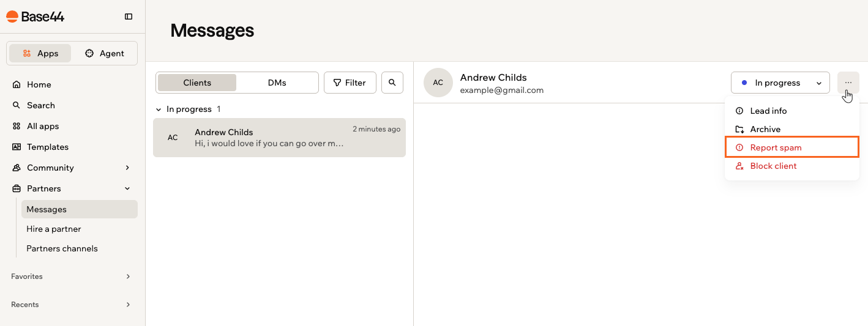
Task: Open Andrew Childs conversation in list
Action: pyautogui.click(x=279, y=138)
